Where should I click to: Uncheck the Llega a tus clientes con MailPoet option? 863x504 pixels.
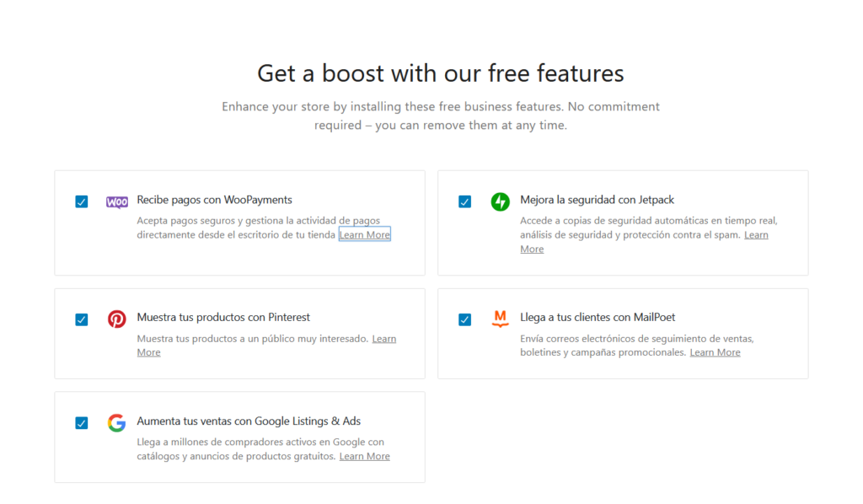[464, 319]
